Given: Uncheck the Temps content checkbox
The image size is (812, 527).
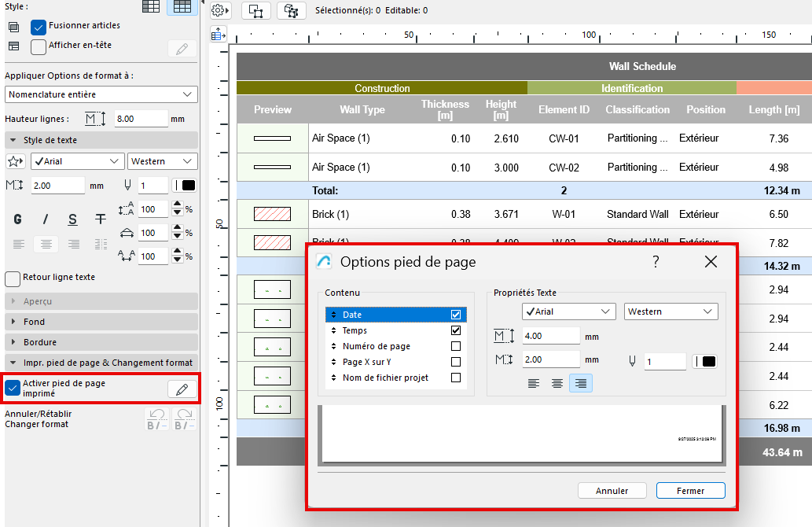Looking at the screenshot, I should pyautogui.click(x=456, y=330).
